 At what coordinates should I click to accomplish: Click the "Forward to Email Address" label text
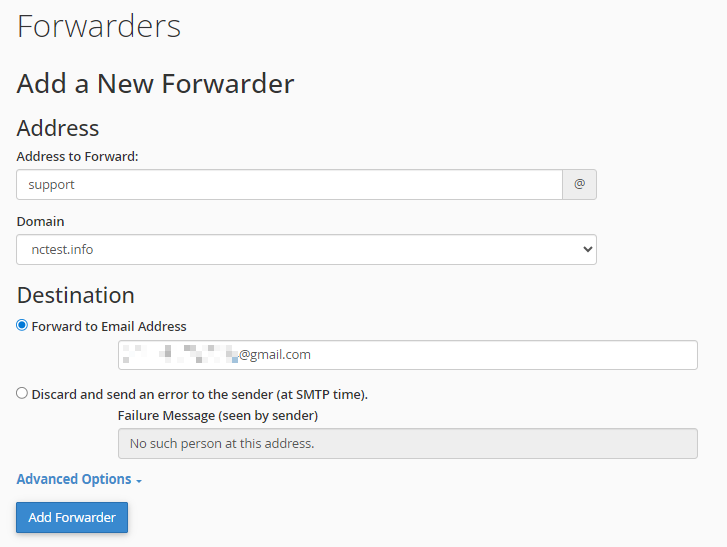109,326
